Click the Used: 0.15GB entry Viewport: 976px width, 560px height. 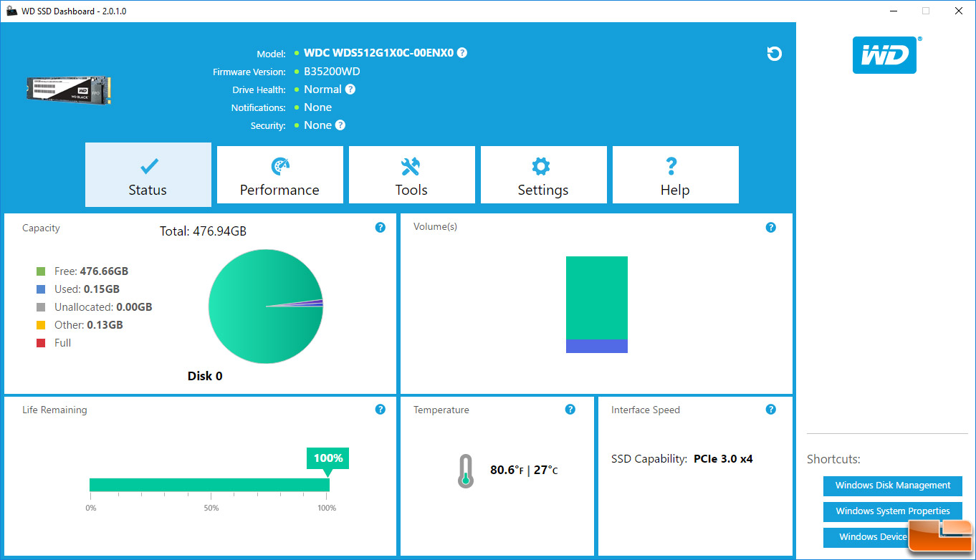(x=87, y=289)
